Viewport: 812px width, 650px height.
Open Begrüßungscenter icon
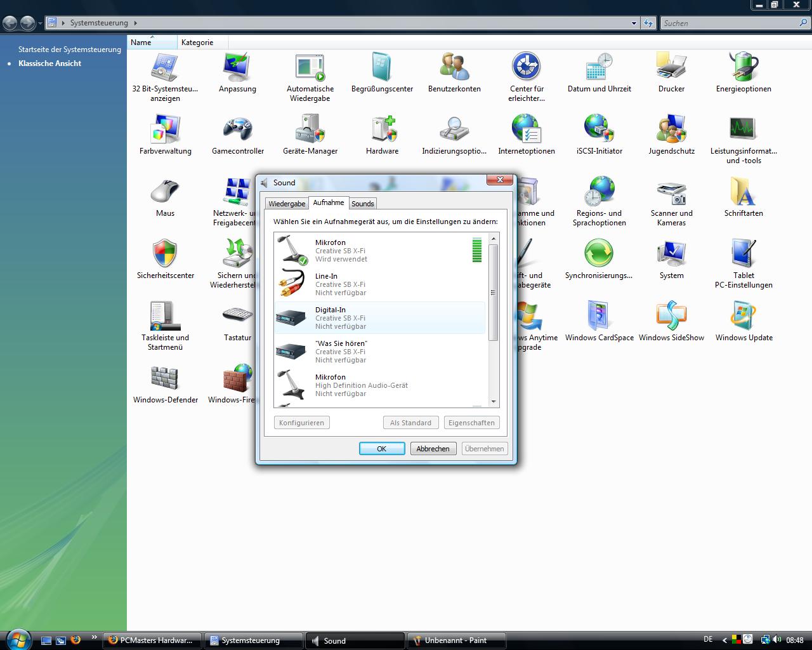[382, 67]
